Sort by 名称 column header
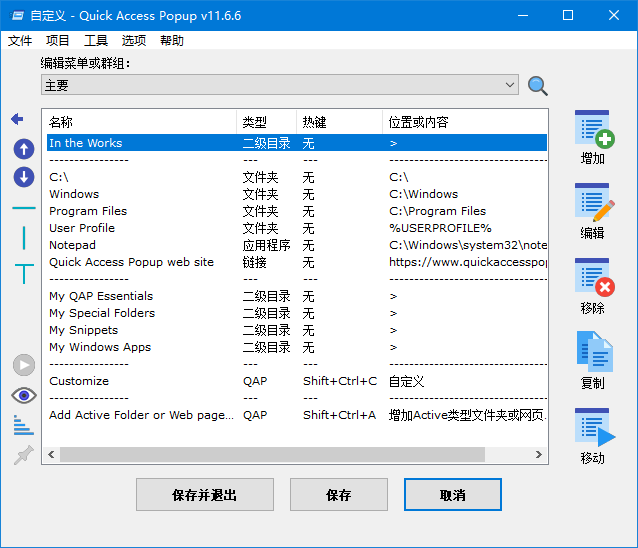The height and width of the screenshot is (548, 638). 140,122
